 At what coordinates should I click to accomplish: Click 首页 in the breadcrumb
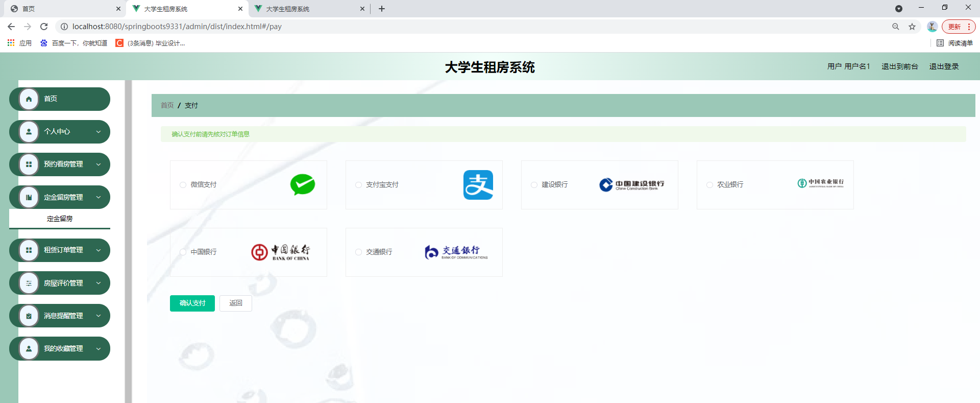[167, 105]
